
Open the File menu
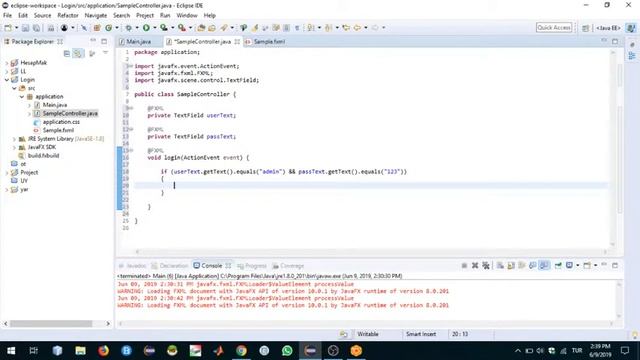pos(7,16)
